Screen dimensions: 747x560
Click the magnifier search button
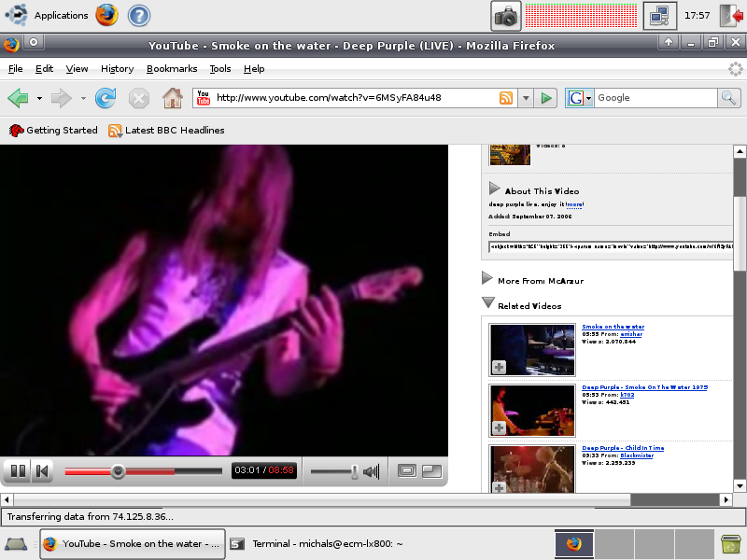pos(729,98)
